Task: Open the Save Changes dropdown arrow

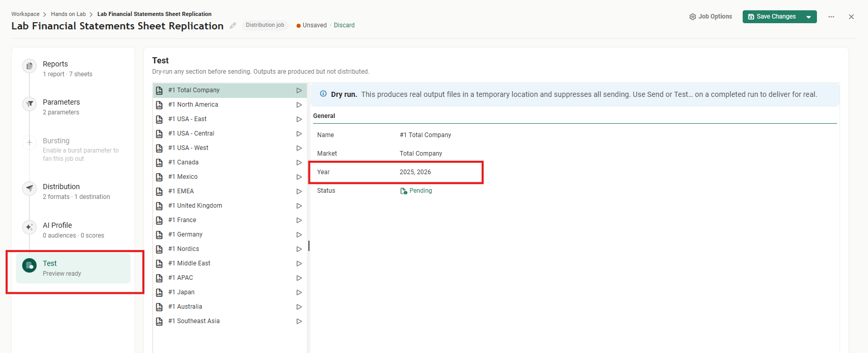Action: 809,17
